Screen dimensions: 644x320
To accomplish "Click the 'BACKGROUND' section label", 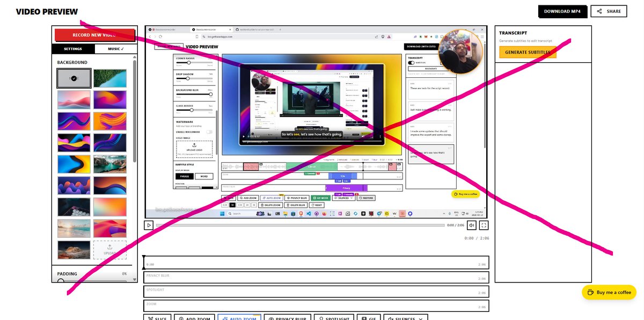I will 72,62.
